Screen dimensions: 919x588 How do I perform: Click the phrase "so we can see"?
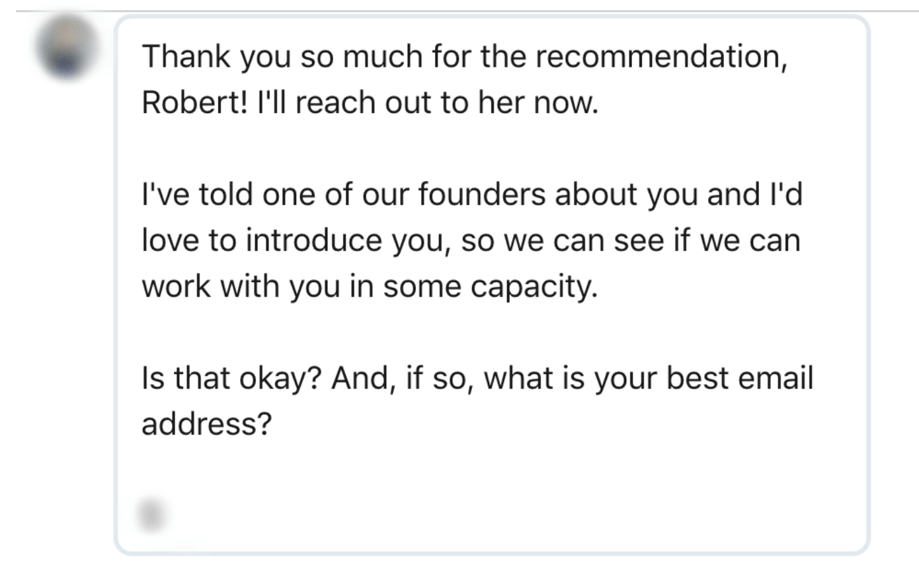562,240
